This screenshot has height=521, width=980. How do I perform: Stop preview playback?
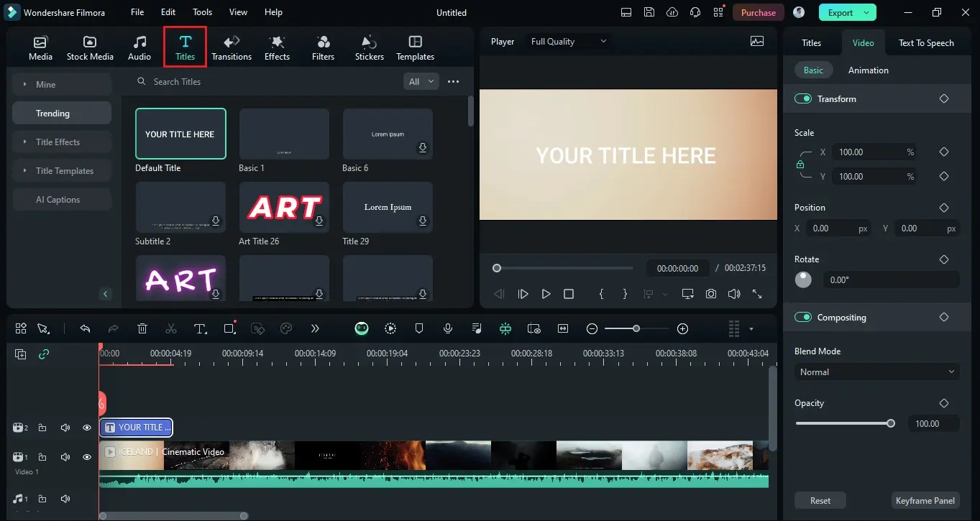pyautogui.click(x=569, y=294)
